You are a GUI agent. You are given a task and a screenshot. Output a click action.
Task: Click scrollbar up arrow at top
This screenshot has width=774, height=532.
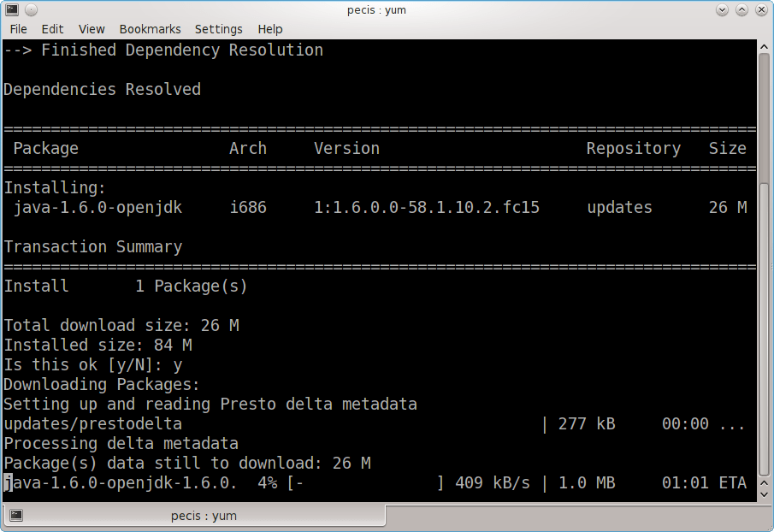coord(764,46)
